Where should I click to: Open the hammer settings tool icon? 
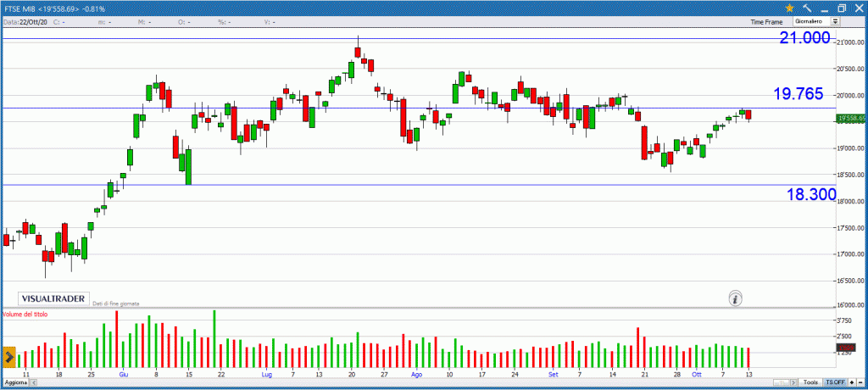(807, 8)
